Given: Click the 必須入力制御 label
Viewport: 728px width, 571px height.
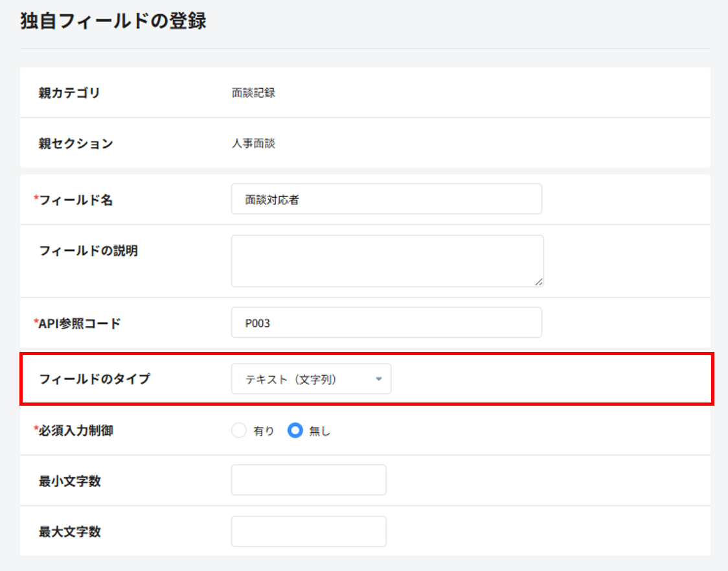Looking at the screenshot, I should point(76,430).
